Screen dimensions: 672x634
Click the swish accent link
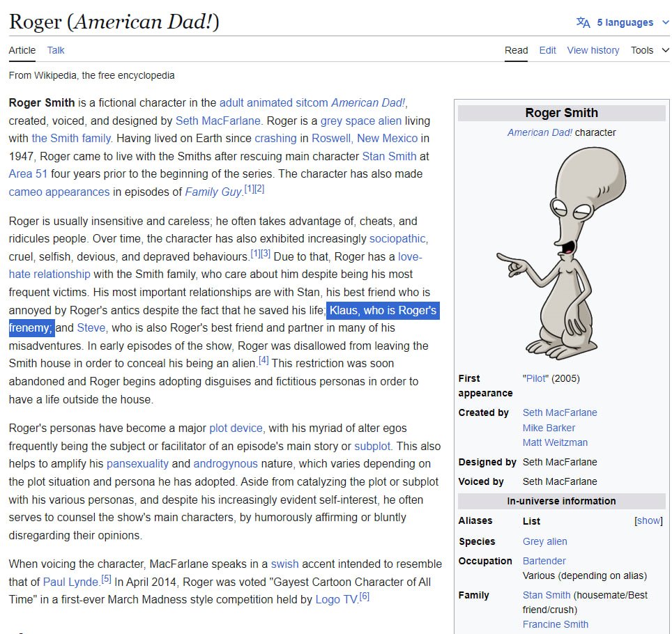tap(284, 564)
